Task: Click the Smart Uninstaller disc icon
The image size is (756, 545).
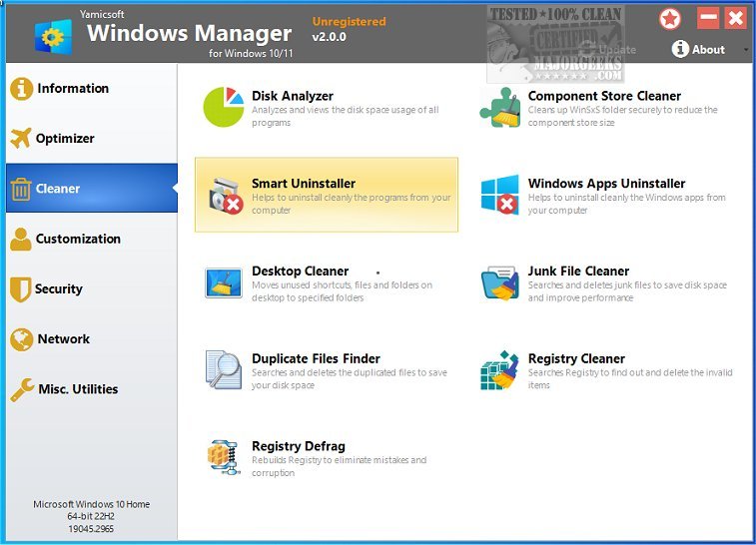Action: tap(225, 196)
